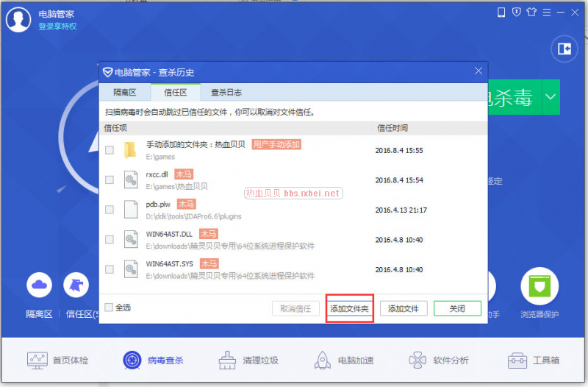Image resolution: width=588 pixels, height=387 pixels.
Task: Click the shield icon in title bar
Action: tap(517, 12)
